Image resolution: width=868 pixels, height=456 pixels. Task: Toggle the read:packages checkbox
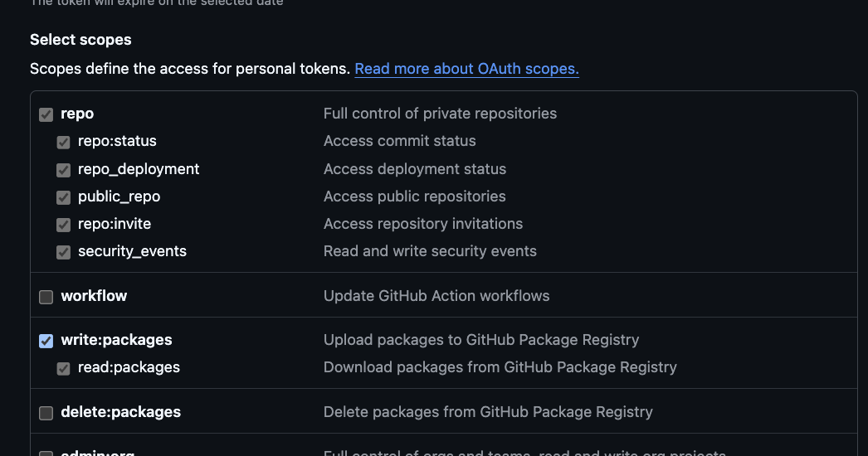click(63, 368)
